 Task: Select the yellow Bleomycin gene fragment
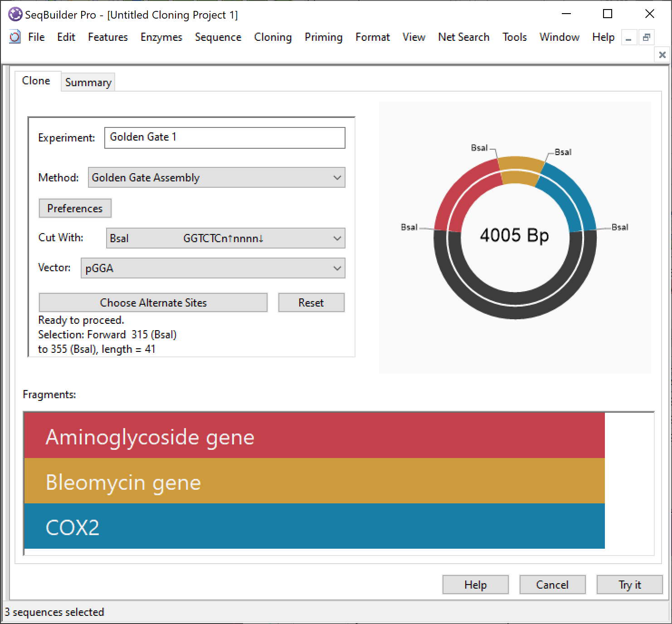coord(314,481)
